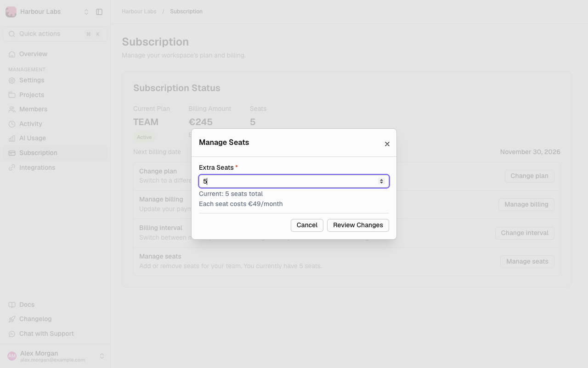
Task: Click the €245 billing amount
Action: (201, 122)
